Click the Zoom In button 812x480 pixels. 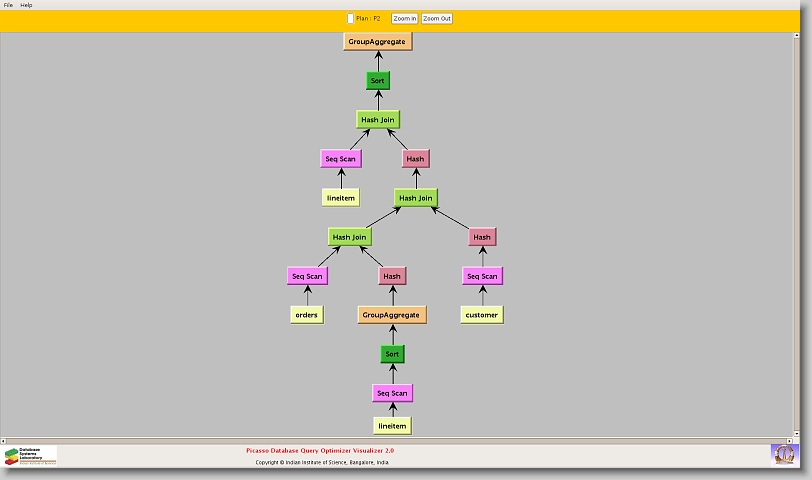(404, 18)
